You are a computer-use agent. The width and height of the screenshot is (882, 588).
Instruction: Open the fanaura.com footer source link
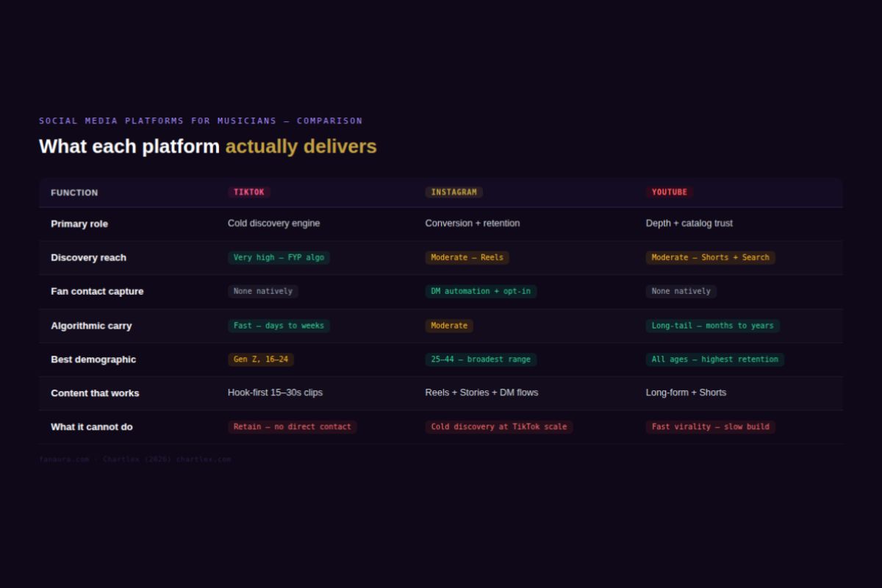pyautogui.click(x=64, y=459)
